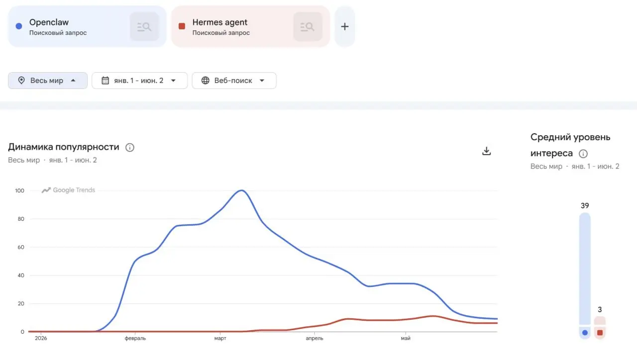Screen dimensions: 637x364
Task: Open info tooltip next to Динамика популярности
Action: (130, 147)
